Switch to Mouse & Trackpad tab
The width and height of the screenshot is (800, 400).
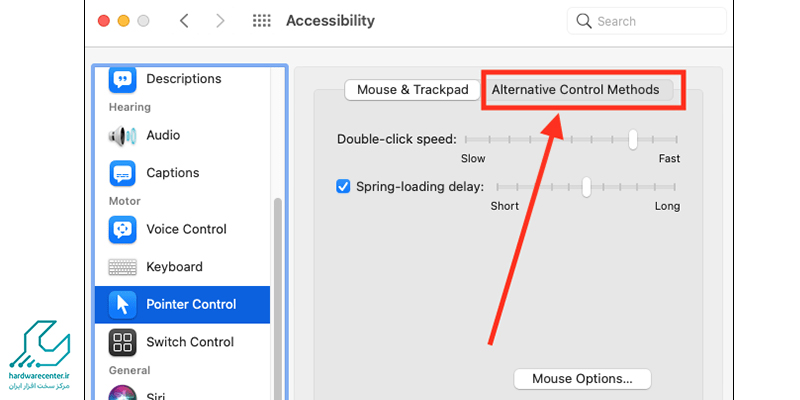click(412, 90)
